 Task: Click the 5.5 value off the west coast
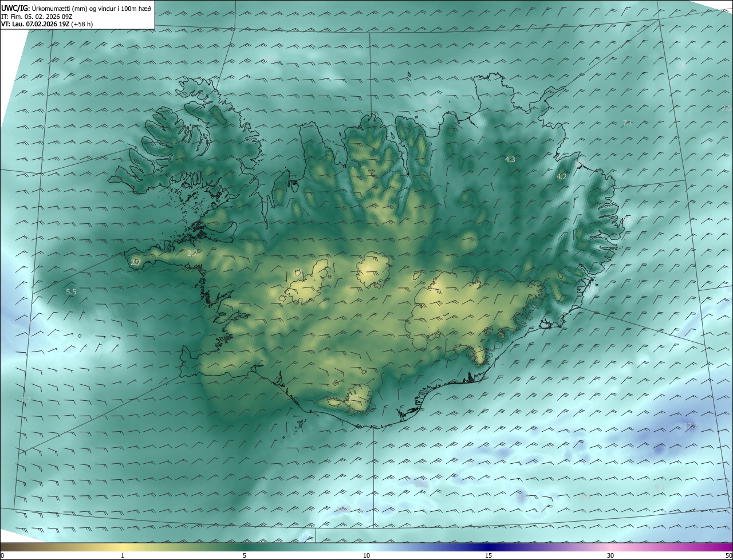71,291
